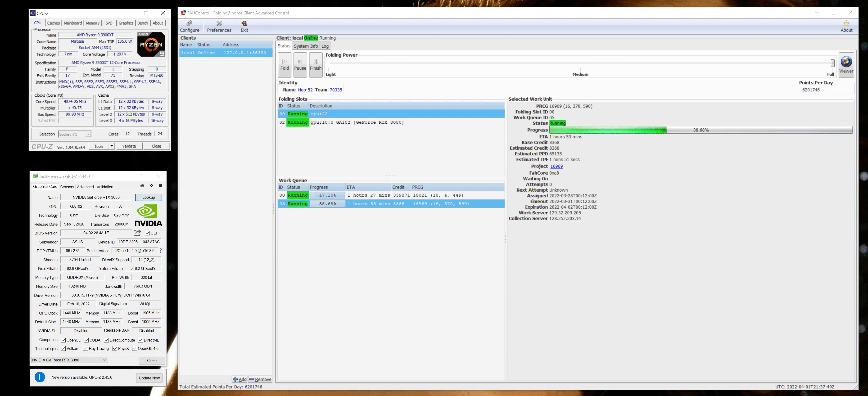Click Update Now in GPU-Z notice

(x=149, y=378)
